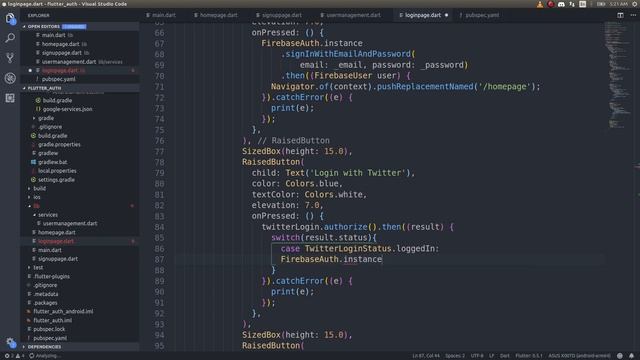Select the ASUS android device status item
Screen dimensions: 640x360
click(x=579, y=356)
